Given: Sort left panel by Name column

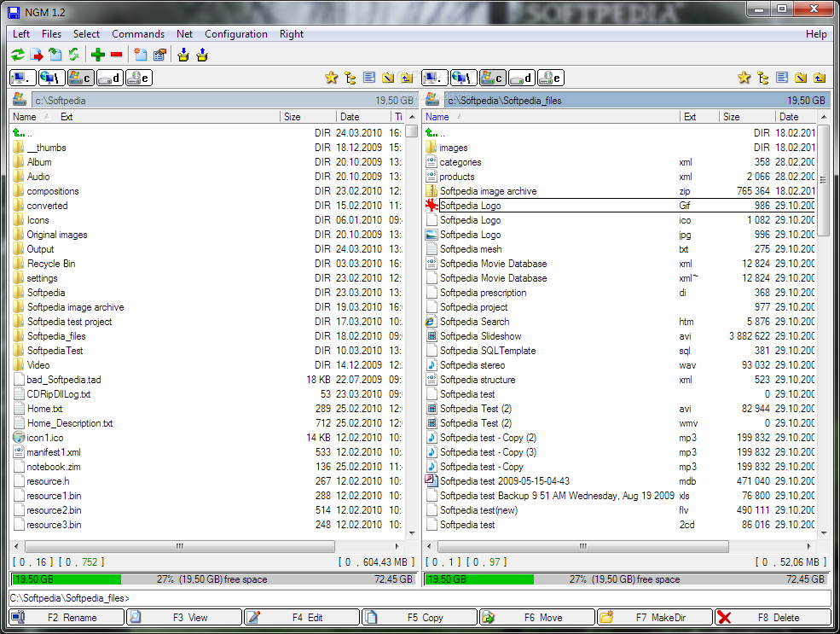Looking at the screenshot, I should pyautogui.click(x=25, y=117).
